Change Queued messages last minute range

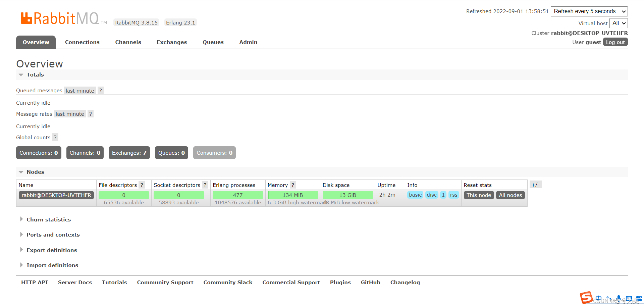pyautogui.click(x=80, y=91)
